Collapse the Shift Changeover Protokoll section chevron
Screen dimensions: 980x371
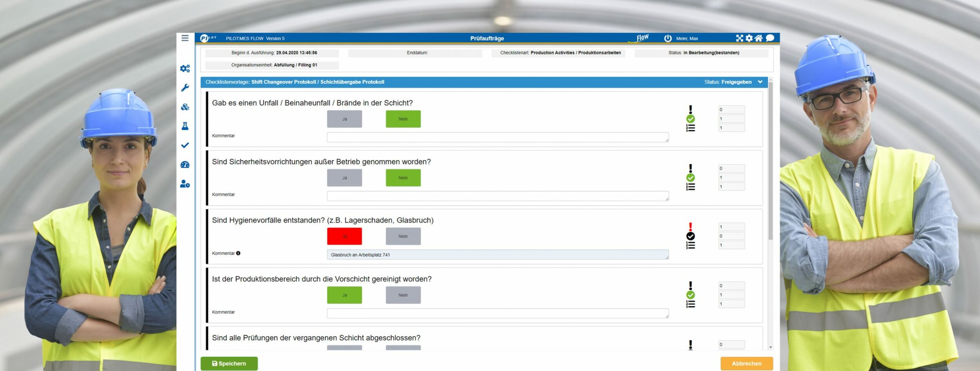[760, 82]
